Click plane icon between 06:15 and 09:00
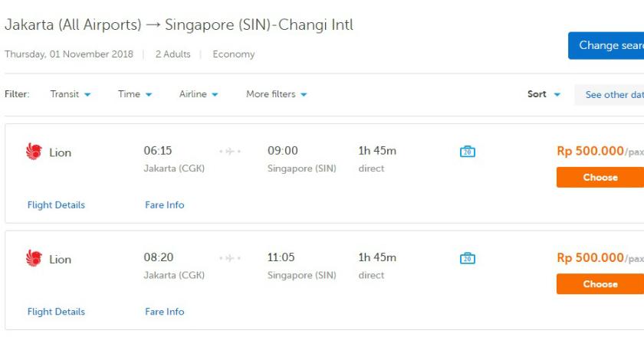 230,152
